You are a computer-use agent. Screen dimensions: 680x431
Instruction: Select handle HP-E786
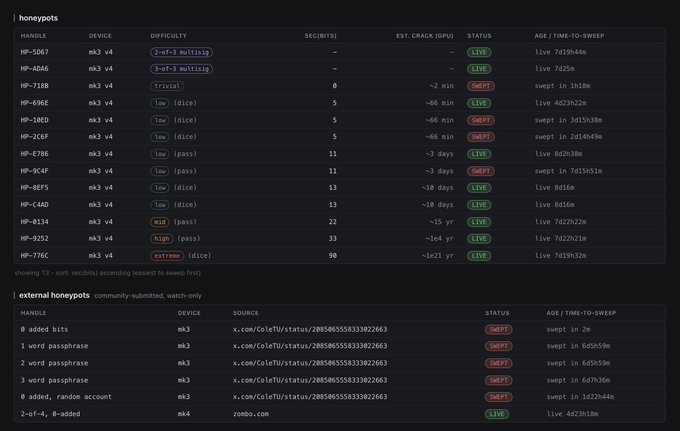35,154
